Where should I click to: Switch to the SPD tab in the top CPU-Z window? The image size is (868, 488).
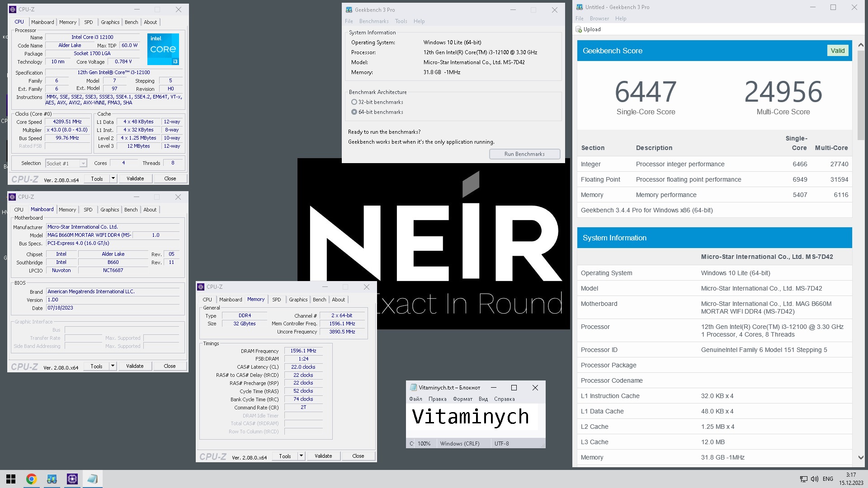[x=89, y=22]
